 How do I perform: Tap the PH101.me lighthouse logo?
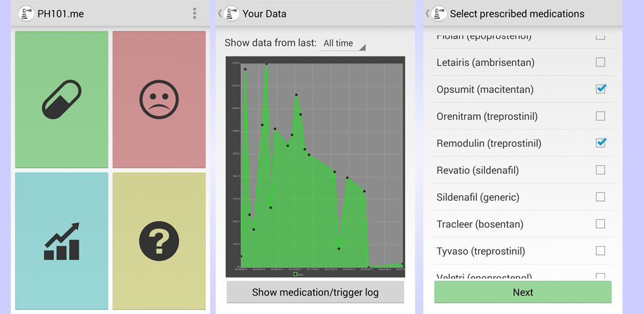point(26,14)
